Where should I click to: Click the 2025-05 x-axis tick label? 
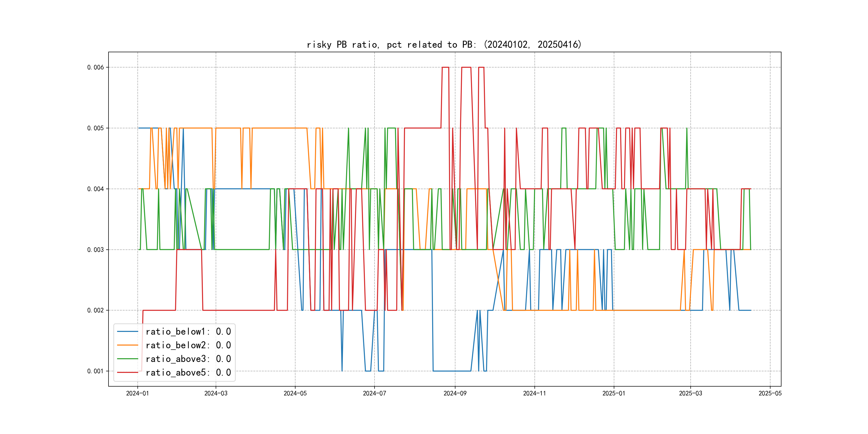[770, 393]
